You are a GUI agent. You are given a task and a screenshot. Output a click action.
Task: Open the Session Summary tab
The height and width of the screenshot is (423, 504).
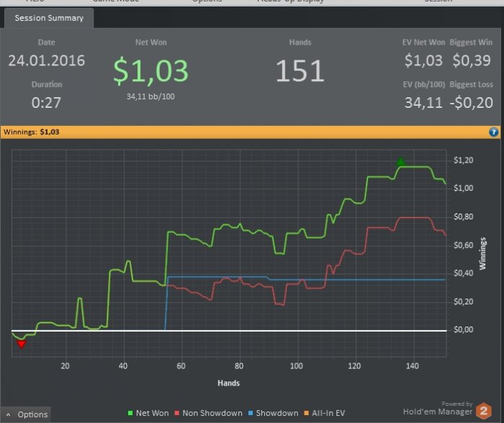(x=49, y=18)
